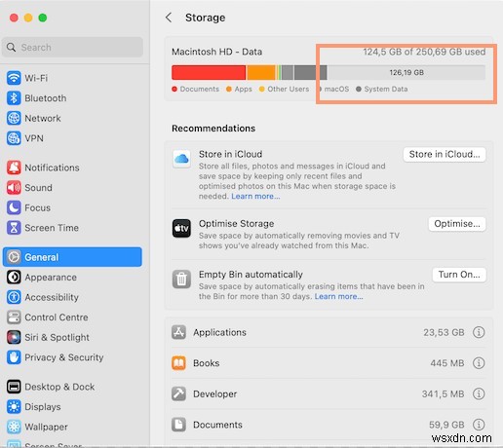Screen dimensions: 503x448
Task: Open Learn more link under Empty Bin
Action: tap(338, 296)
